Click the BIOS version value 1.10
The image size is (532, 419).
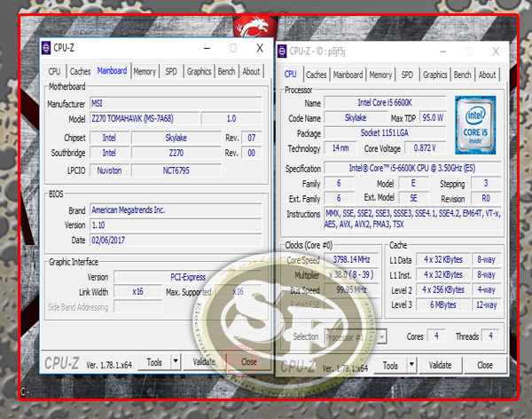176,225
